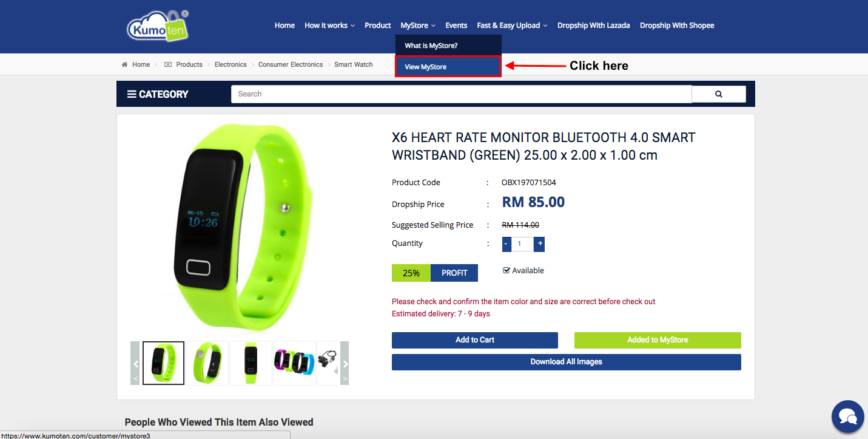Click the hamburger CATEGORY menu icon
Viewport: 868px width, 439px height.
tap(132, 94)
